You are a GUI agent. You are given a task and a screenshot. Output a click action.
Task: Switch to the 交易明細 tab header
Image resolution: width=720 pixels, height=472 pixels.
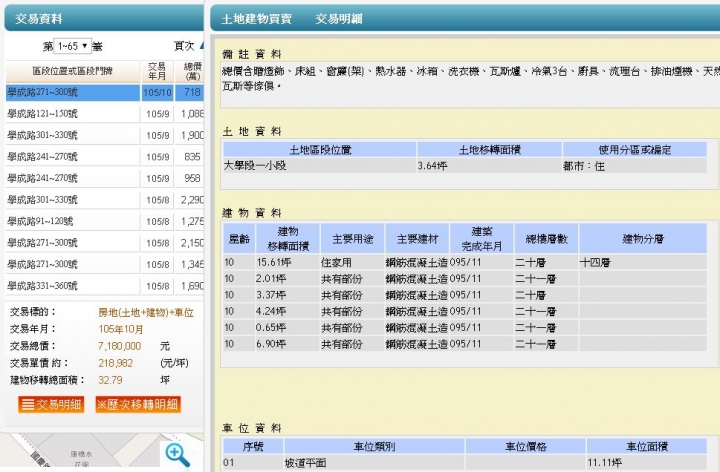point(339,19)
